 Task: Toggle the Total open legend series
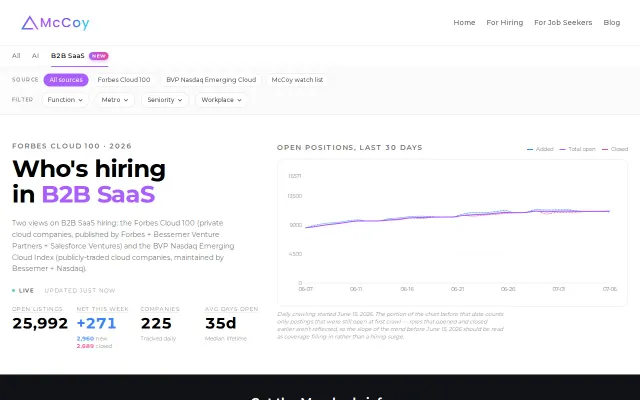coord(577,149)
